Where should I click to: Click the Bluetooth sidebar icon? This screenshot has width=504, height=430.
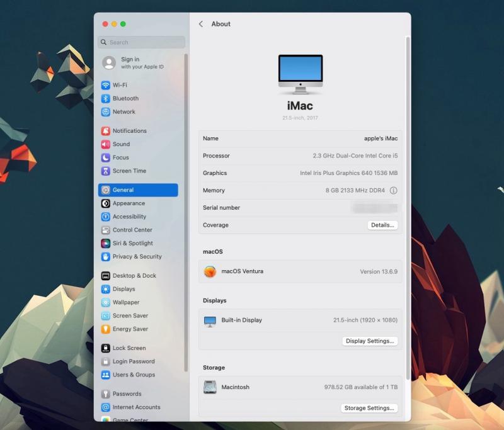[x=105, y=99]
